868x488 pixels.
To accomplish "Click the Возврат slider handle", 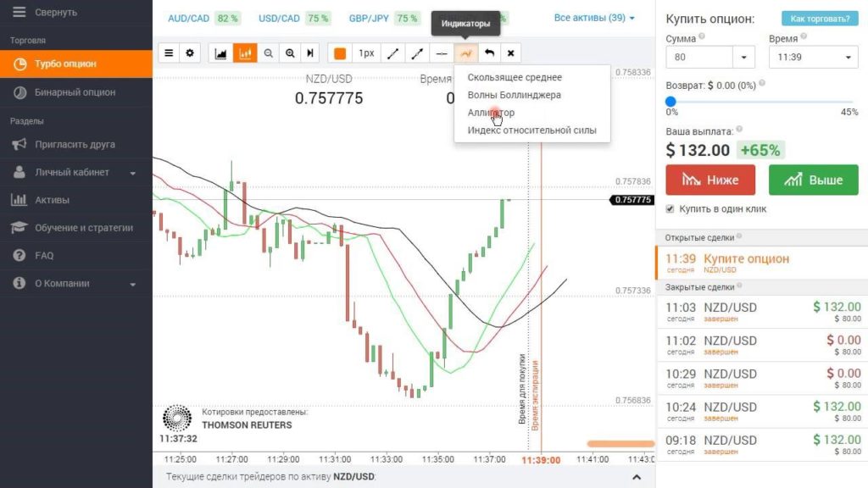I will click(x=670, y=101).
